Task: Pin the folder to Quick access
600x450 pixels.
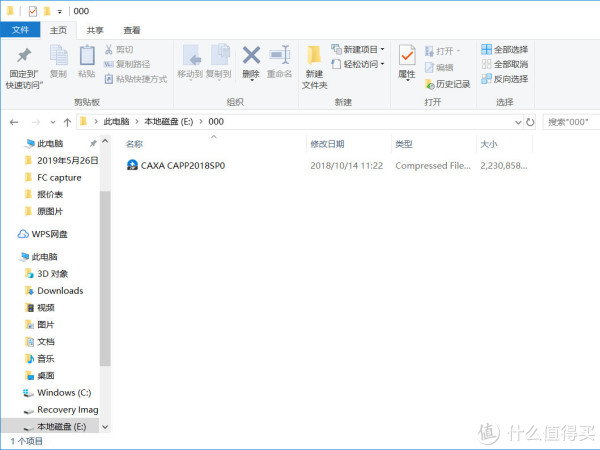Action: pyautogui.click(x=24, y=68)
